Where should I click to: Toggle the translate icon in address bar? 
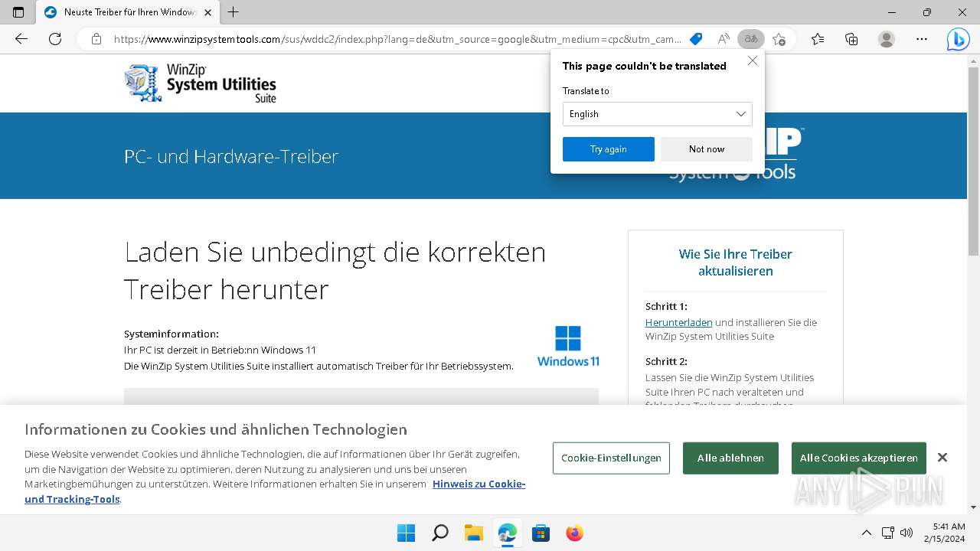click(751, 39)
